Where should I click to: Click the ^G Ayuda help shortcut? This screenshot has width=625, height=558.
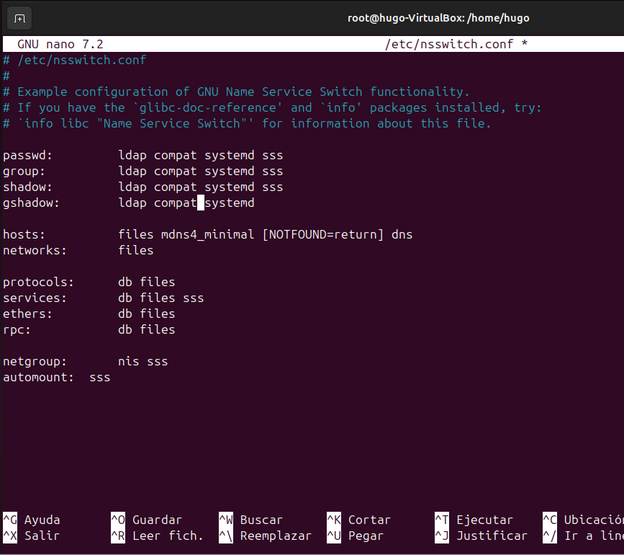[x=31, y=520]
